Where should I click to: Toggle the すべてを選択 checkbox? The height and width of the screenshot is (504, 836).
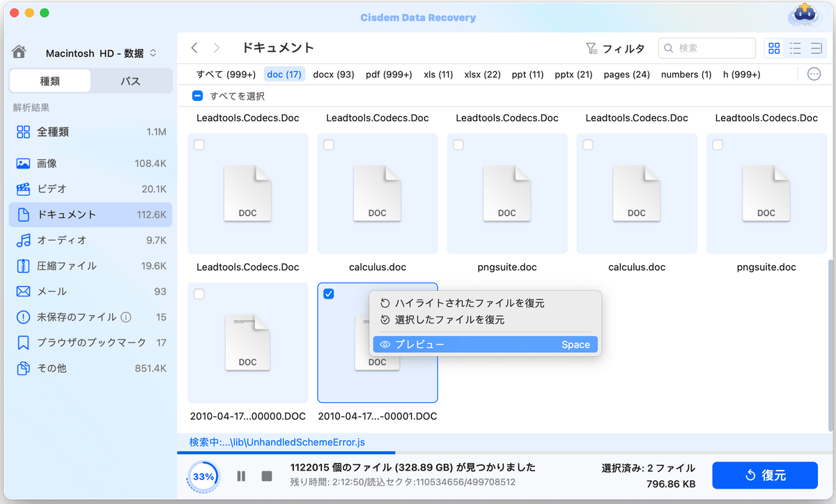point(197,96)
